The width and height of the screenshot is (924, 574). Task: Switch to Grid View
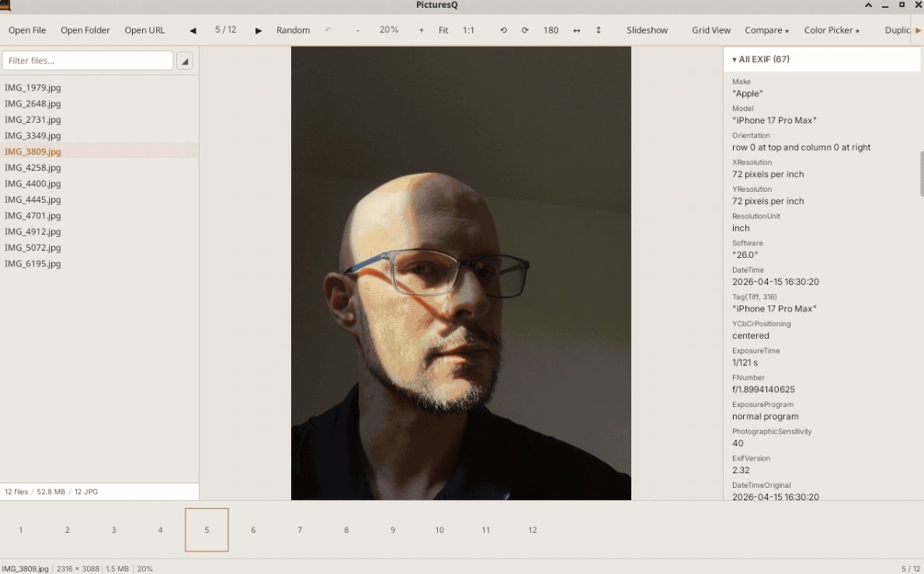tap(710, 30)
